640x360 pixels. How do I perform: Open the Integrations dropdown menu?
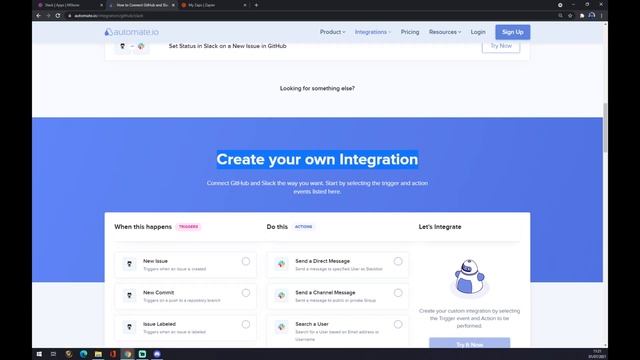click(x=372, y=32)
